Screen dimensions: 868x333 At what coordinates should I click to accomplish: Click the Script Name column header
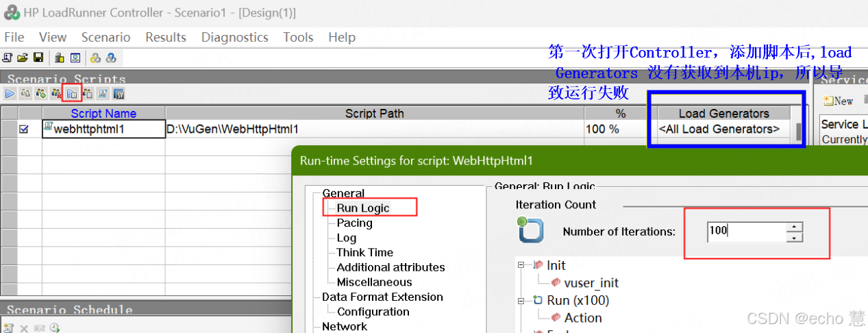pos(103,113)
